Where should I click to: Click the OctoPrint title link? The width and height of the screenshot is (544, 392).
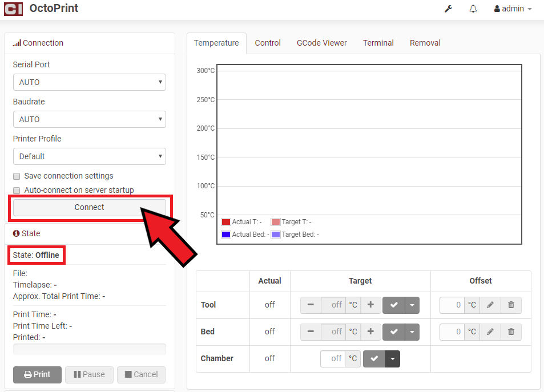click(x=54, y=9)
